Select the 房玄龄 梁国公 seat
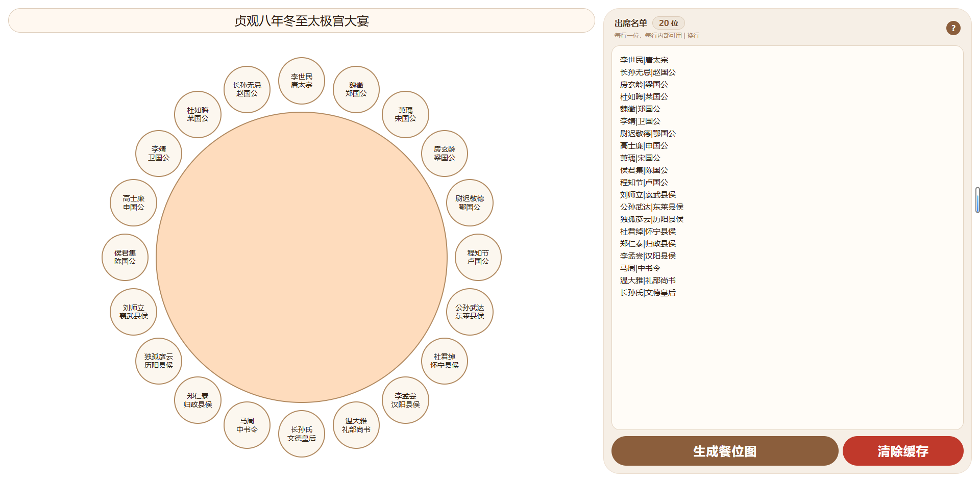This screenshot has height=482, width=980. tap(445, 154)
